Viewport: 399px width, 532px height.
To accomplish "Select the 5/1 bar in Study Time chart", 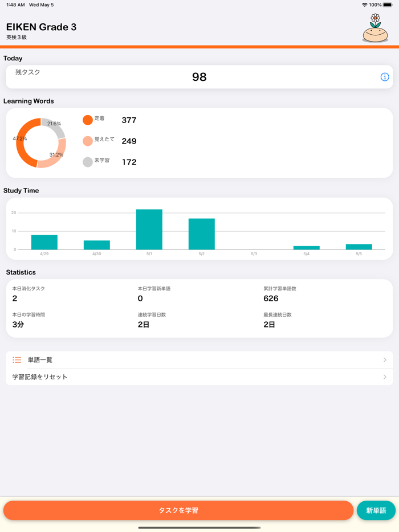I will point(149,230).
